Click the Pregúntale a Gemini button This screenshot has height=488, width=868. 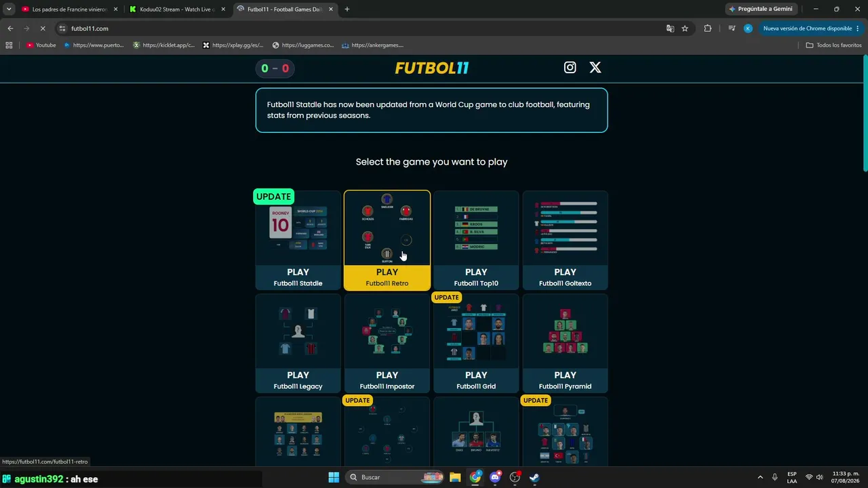point(761,9)
